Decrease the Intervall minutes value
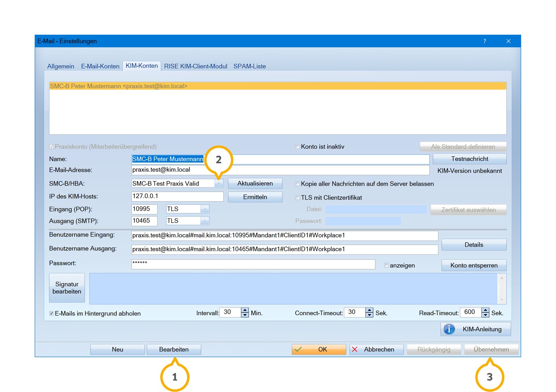 pos(245,315)
